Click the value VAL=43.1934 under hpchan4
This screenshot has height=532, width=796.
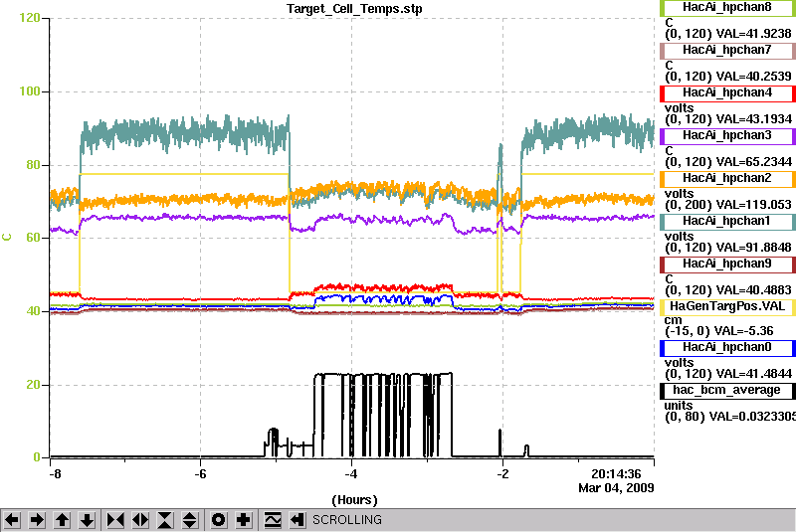point(753,119)
